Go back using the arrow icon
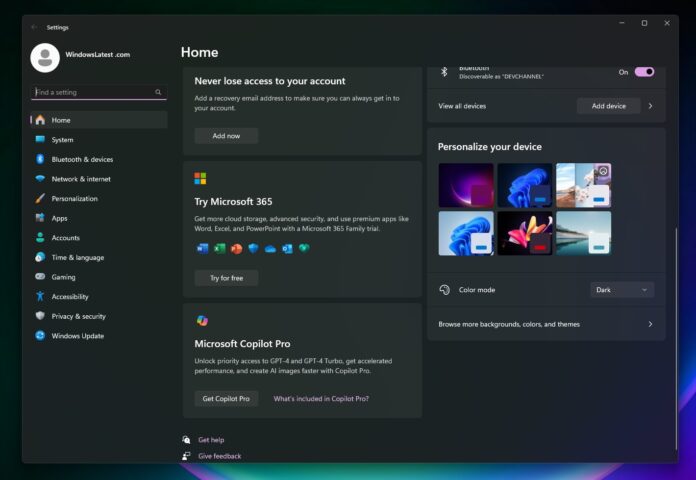 pos(35,27)
